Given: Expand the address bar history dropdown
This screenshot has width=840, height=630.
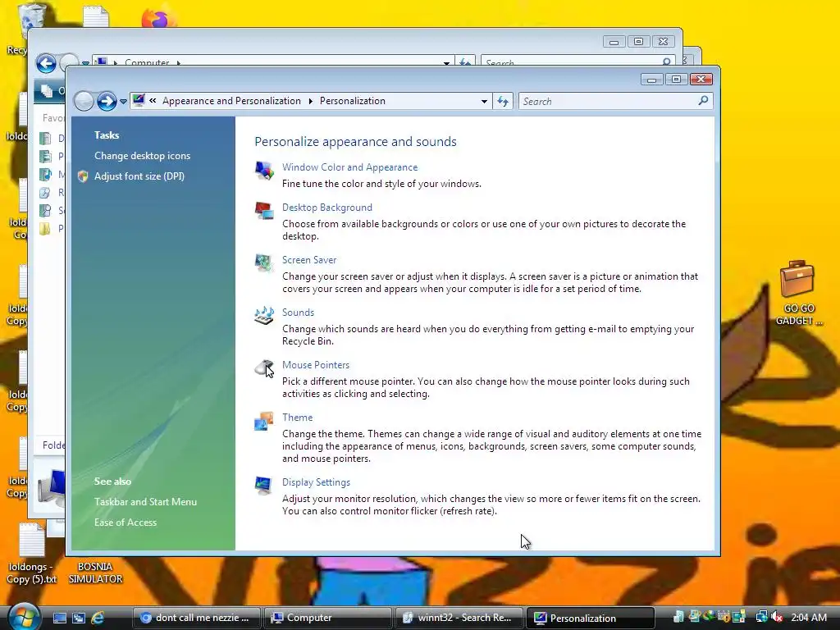Looking at the screenshot, I should coord(484,101).
